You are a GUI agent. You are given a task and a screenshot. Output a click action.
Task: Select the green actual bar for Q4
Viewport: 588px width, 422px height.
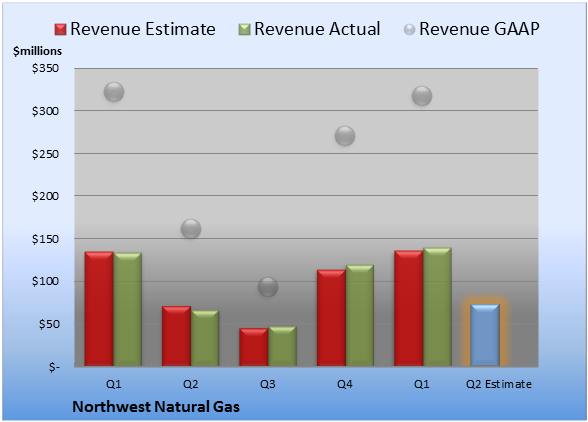360,315
